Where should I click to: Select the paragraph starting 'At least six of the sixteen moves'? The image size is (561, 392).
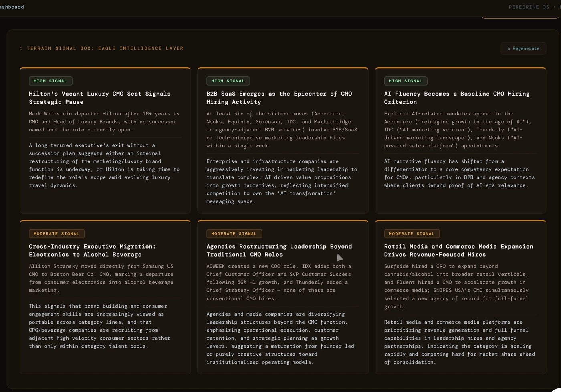tap(282, 130)
